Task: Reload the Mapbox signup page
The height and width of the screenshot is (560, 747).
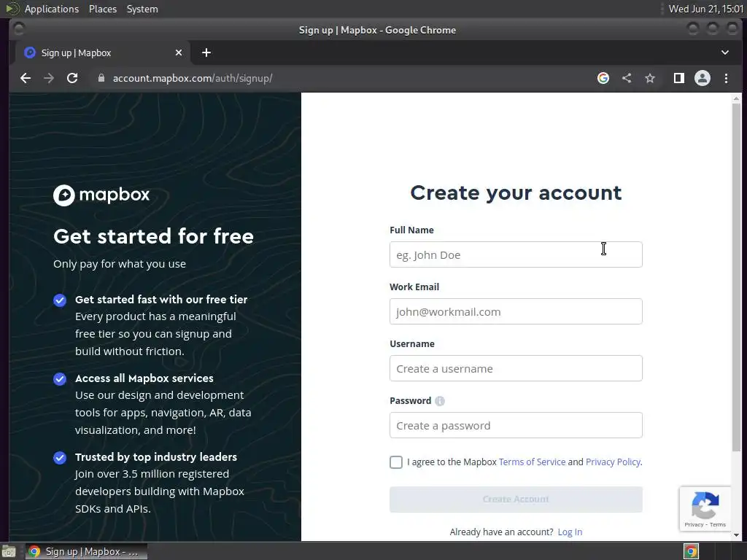Action: click(x=72, y=78)
